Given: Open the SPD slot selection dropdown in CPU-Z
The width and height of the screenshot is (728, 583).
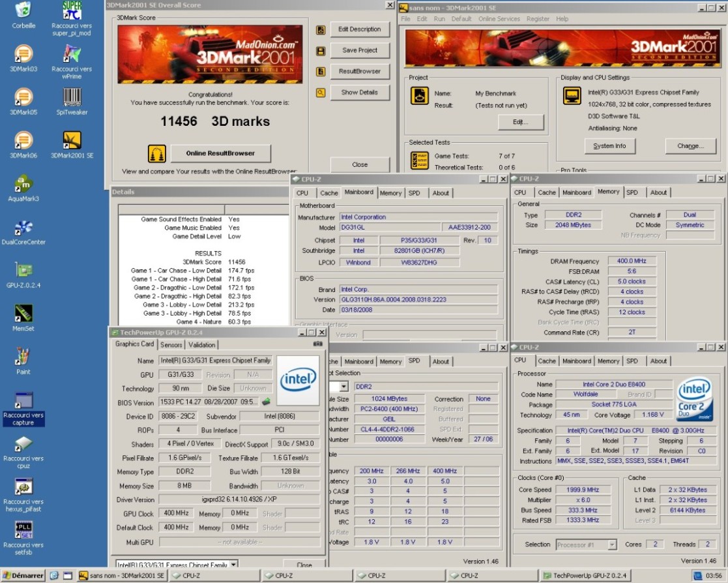Looking at the screenshot, I should pos(343,387).
